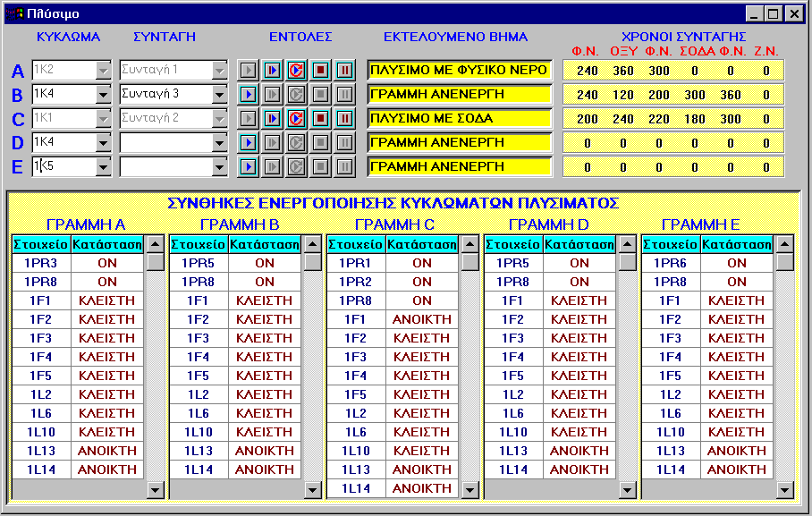Image resolution: width=812 pixels, height=516 pixels.
Task: Click the line E circuit text field
Action: tap(63, 166)
